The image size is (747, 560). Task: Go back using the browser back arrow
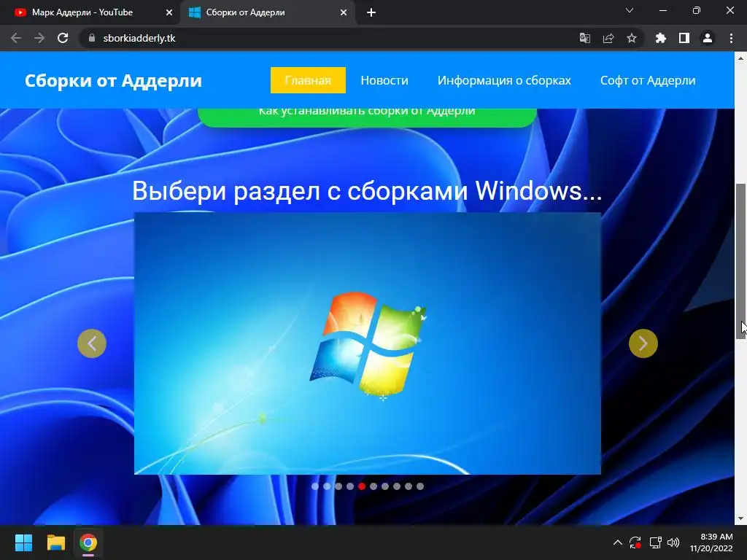pyautogui.click(x=16, y=38)
